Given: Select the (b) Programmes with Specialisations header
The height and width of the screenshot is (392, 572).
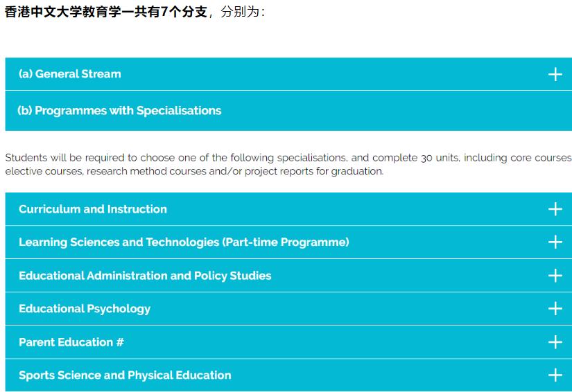Looking at the screenshot, I should pos(119,111).
